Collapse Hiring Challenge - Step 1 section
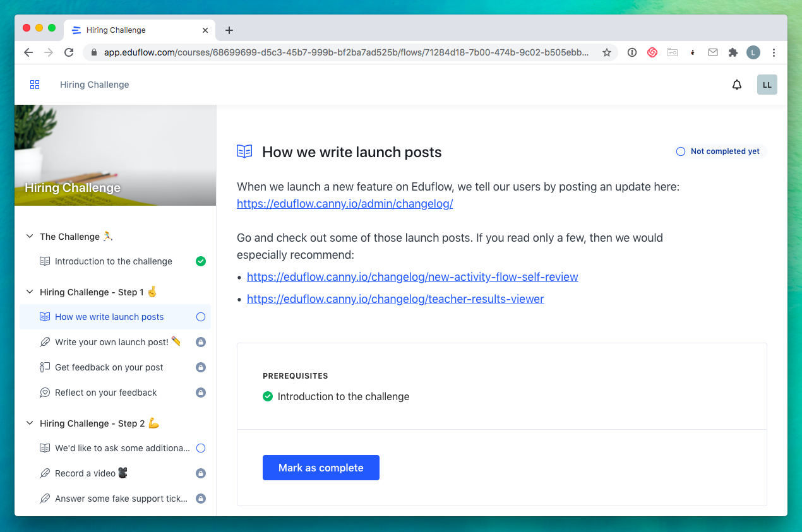 coord(30,292)
